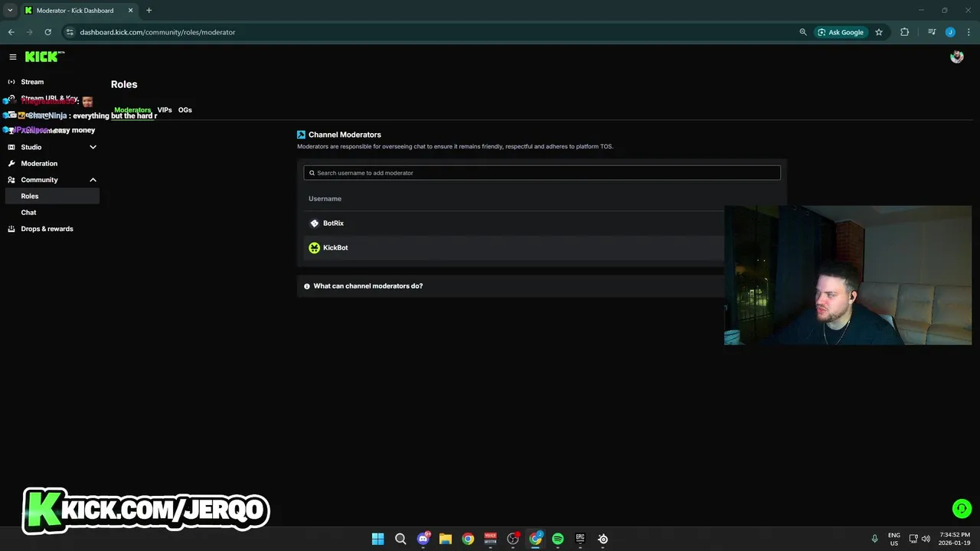Switch to the VIPs tab
980x551 pixels.
[165, 110]
